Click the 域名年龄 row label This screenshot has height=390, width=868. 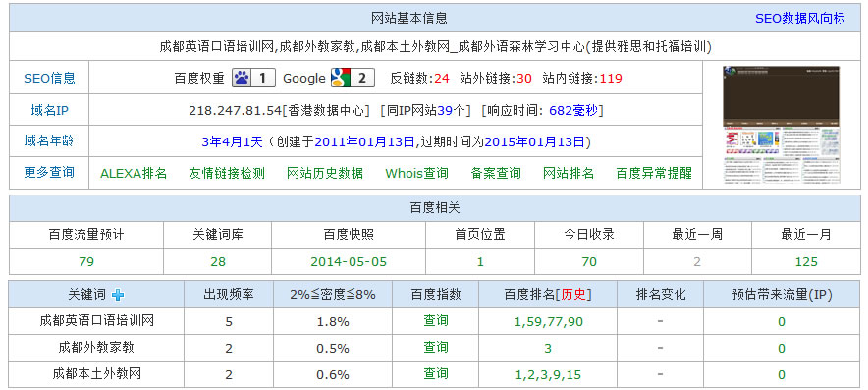click(49, 141)
